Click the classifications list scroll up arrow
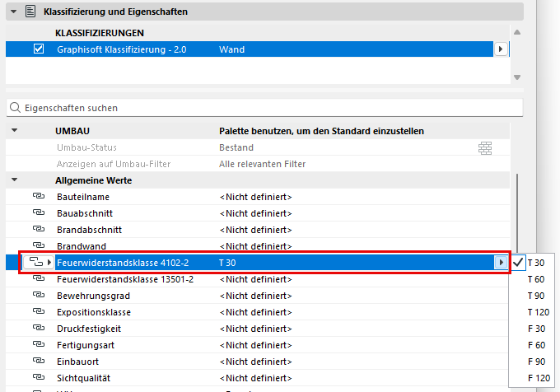Image resolution: width=560 pixels, height=392 pixels. coord(517,32)
